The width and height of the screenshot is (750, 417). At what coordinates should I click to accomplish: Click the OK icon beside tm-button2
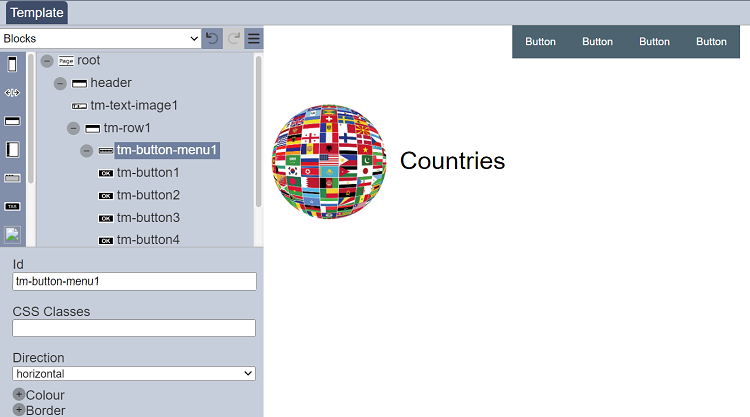106,196
